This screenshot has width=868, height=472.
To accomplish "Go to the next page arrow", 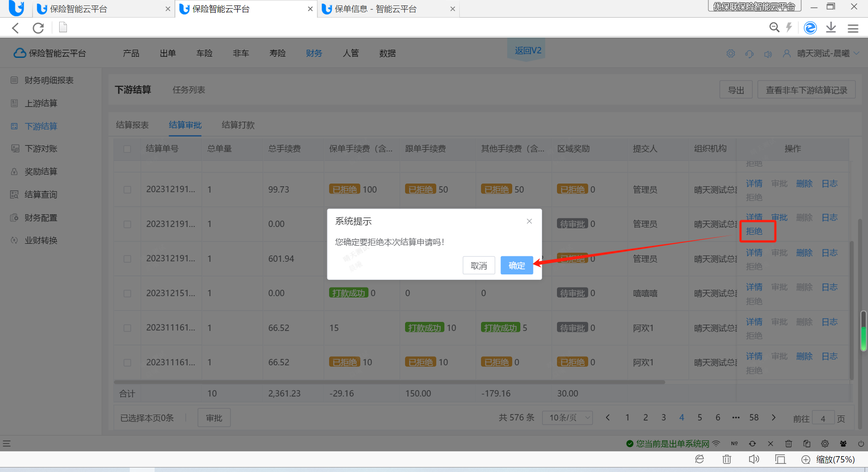I will coord(774,417).
